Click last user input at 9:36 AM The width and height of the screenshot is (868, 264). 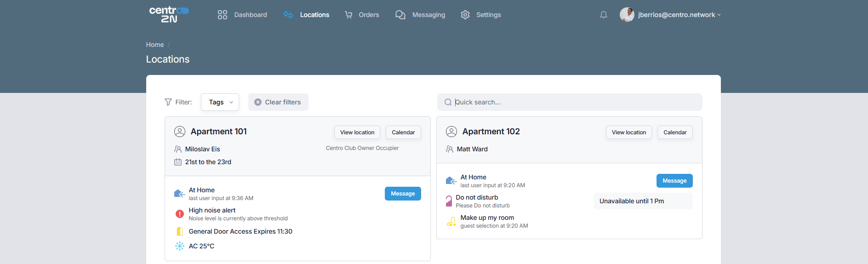click(221, 198)
